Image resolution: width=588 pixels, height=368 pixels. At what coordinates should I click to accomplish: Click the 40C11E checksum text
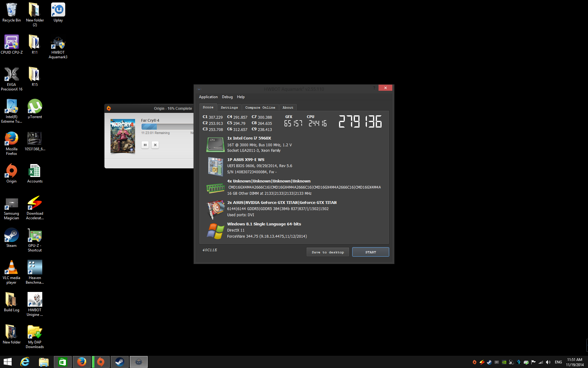point(209,250)
